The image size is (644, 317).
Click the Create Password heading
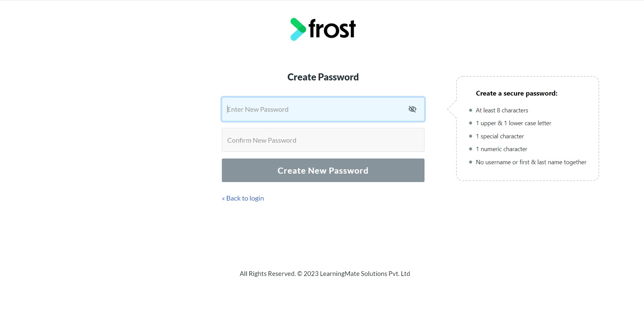(x=323, y=77)
